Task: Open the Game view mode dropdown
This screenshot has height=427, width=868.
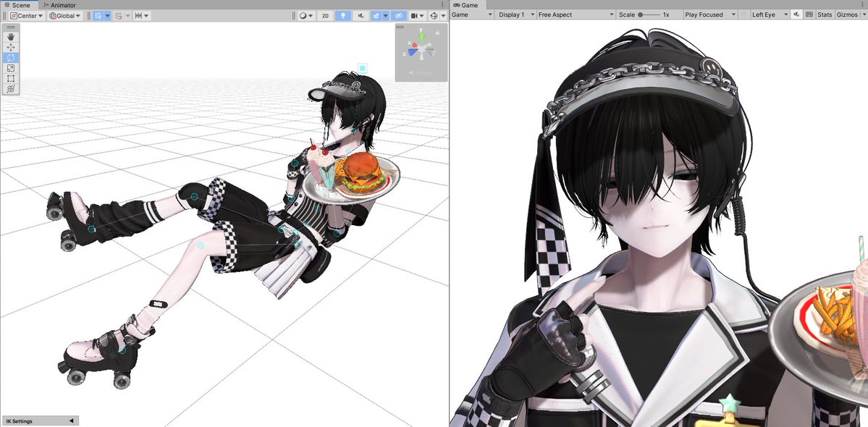Action: tap(472, 15)
